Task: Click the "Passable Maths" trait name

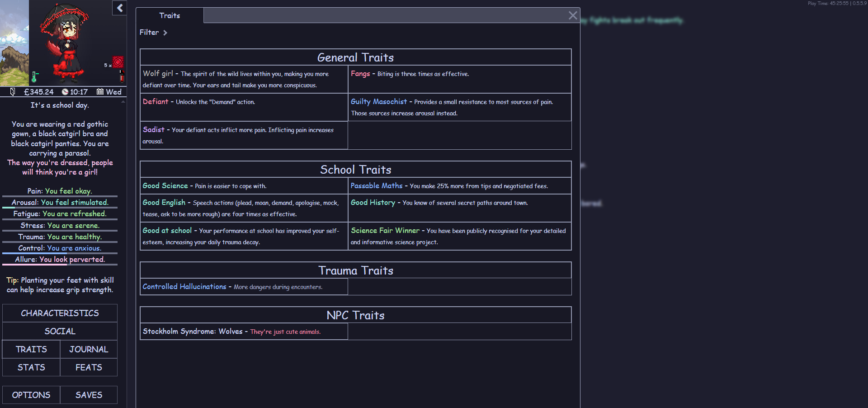Action: pos(377,185)
